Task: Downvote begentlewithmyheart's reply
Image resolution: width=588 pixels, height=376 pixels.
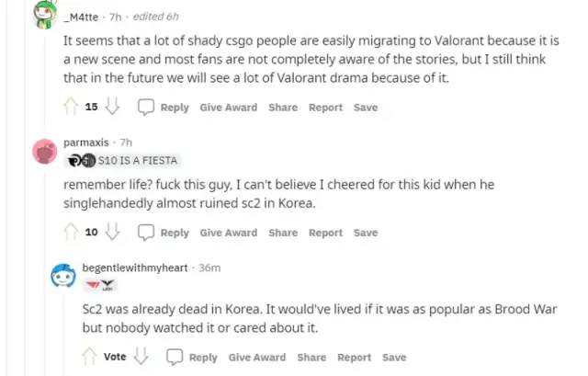Action: [x=141, y=357]
